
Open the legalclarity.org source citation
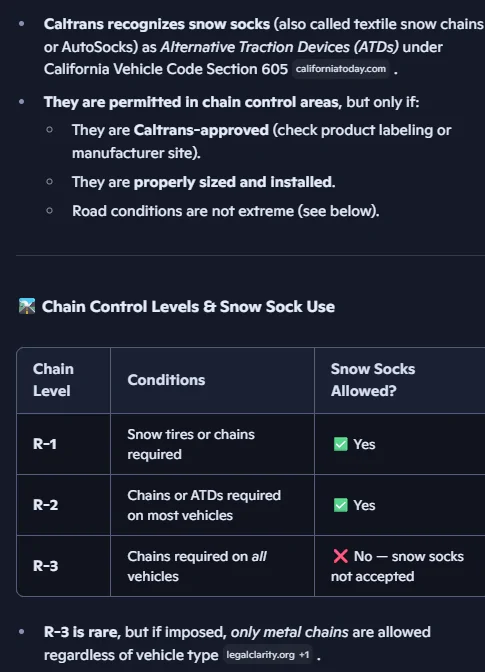260,655
